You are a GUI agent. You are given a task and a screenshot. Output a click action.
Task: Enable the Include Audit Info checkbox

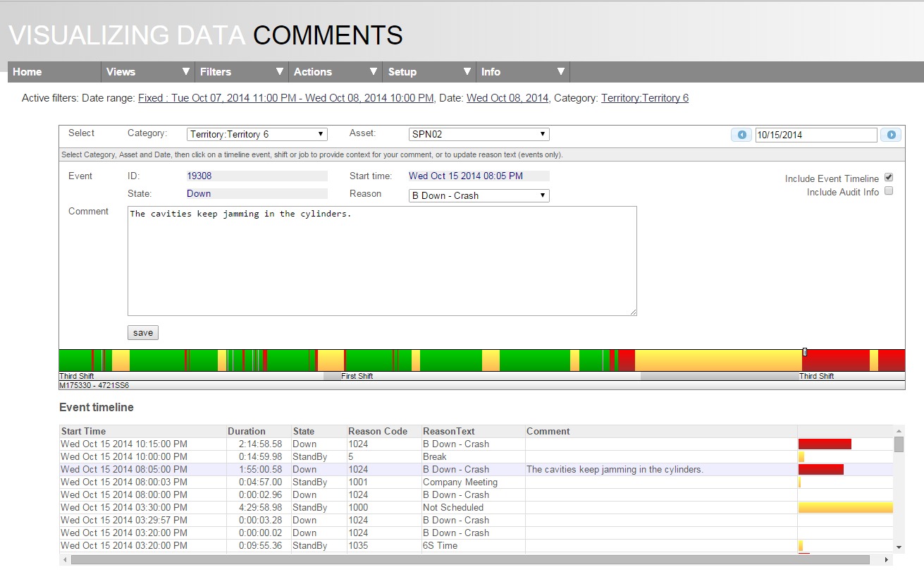click(x=889, y=191)
